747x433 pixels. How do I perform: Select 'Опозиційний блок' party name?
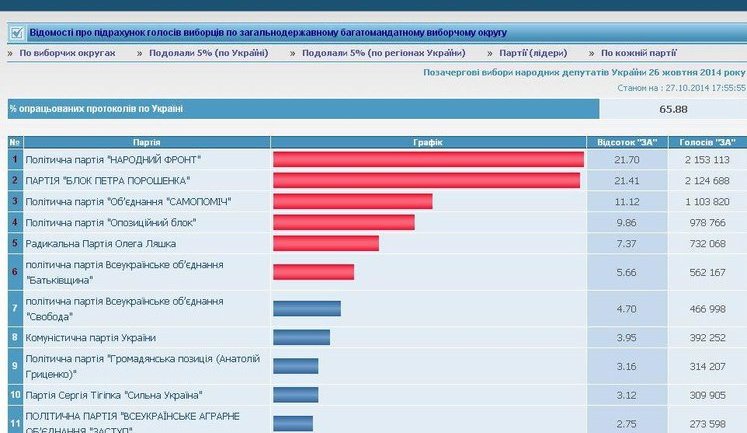(111, 223)
